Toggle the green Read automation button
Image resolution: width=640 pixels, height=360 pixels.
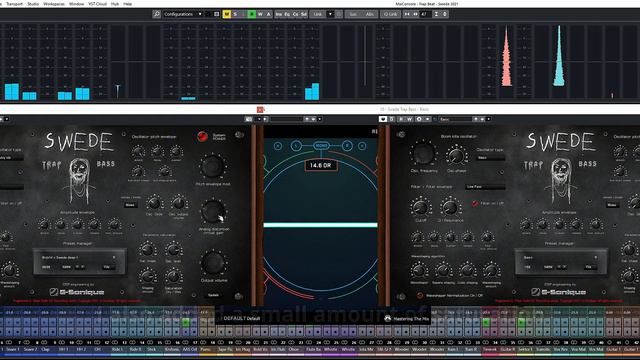point(252,14)
